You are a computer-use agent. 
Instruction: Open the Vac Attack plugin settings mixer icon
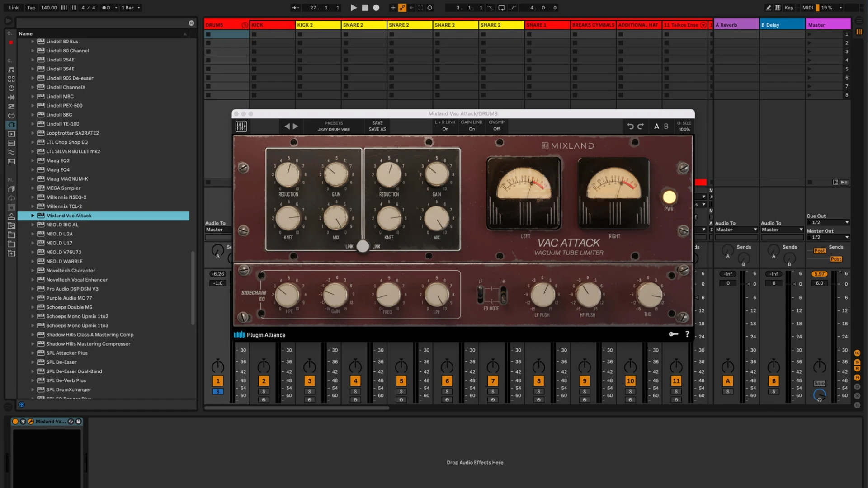[241, 127]
